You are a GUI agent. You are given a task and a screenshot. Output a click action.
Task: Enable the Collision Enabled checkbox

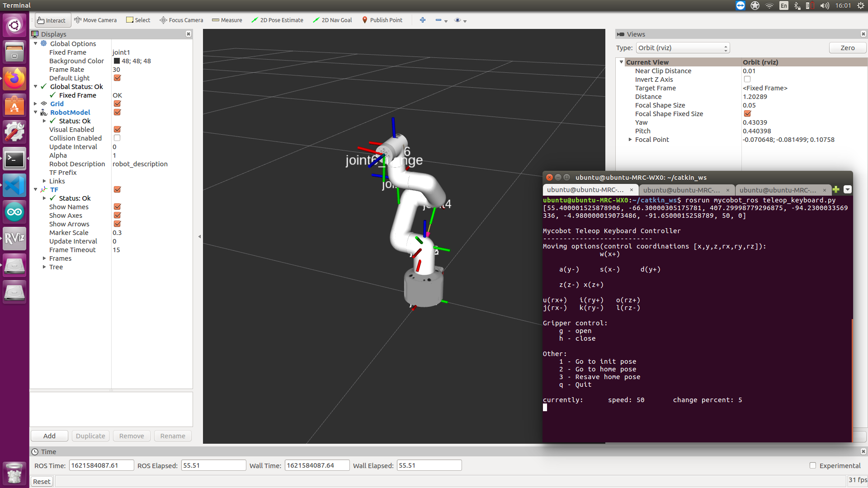[x=117, y=138]
